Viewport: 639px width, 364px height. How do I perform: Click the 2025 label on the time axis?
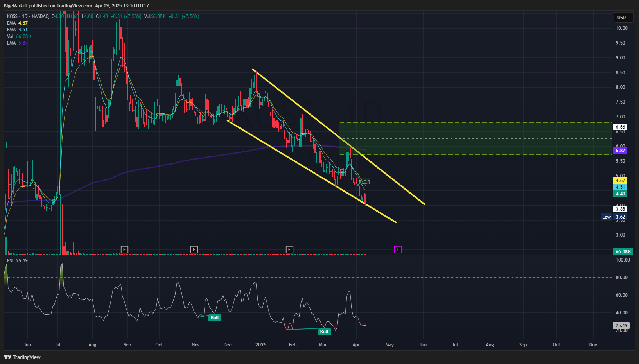tap(261, 345)
